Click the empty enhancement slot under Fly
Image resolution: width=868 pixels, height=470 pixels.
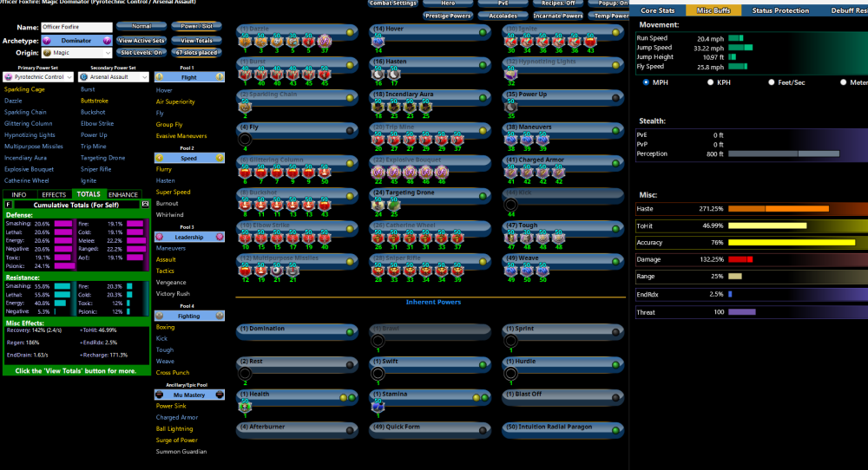pos(246,139)
